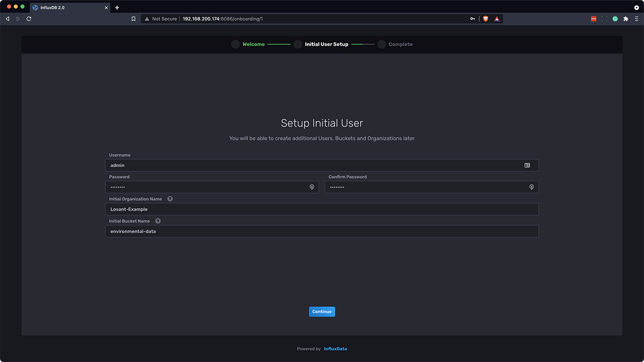Image resolution: width=644 pixels, height=362 pixels.
Task: Bookmark this page
Action: coord(134,19)
